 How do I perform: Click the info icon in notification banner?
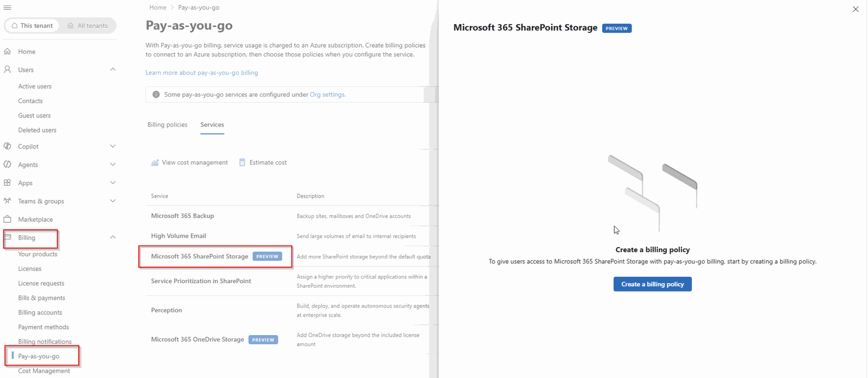pyautogui.click(x=156, y=94)
